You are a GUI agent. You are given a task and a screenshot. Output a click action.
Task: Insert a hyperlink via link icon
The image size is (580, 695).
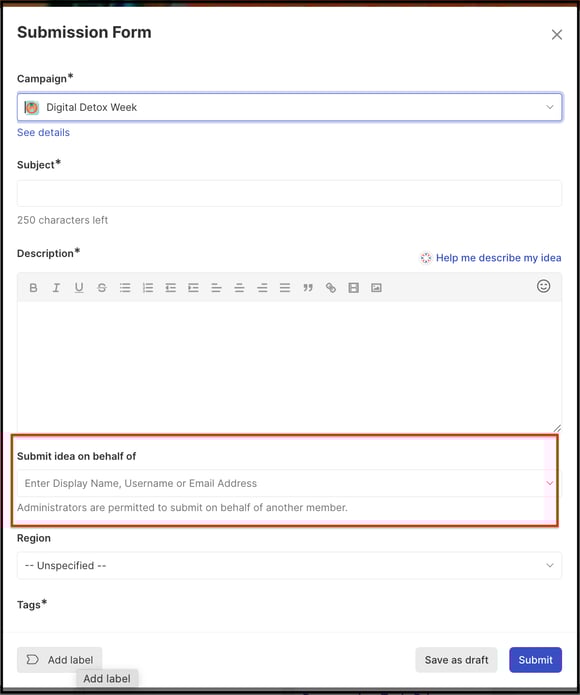click(331, 288)
